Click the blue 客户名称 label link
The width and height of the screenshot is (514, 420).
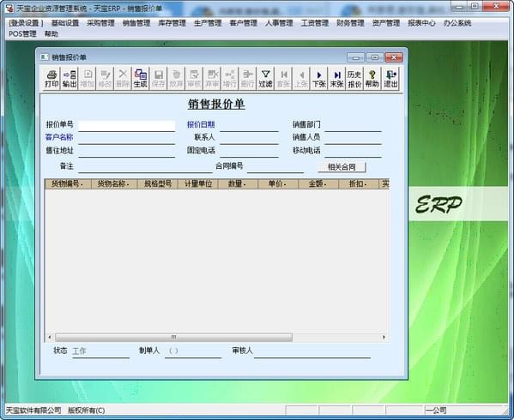(x=59, y=137)
